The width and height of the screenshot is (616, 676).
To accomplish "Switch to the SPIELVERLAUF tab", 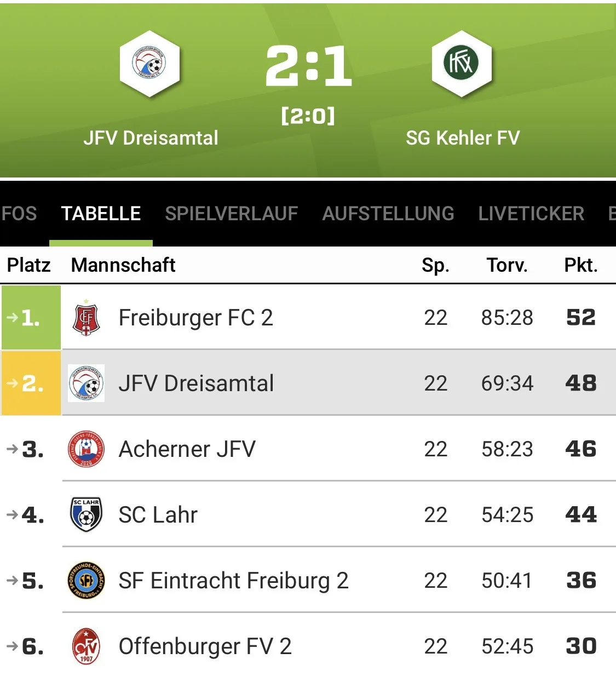I will (232, 214).
